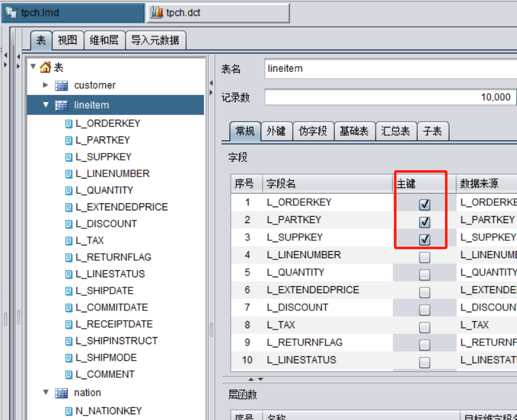
Task: Click the 记录数 field showing 10,000
Action: 390,98
